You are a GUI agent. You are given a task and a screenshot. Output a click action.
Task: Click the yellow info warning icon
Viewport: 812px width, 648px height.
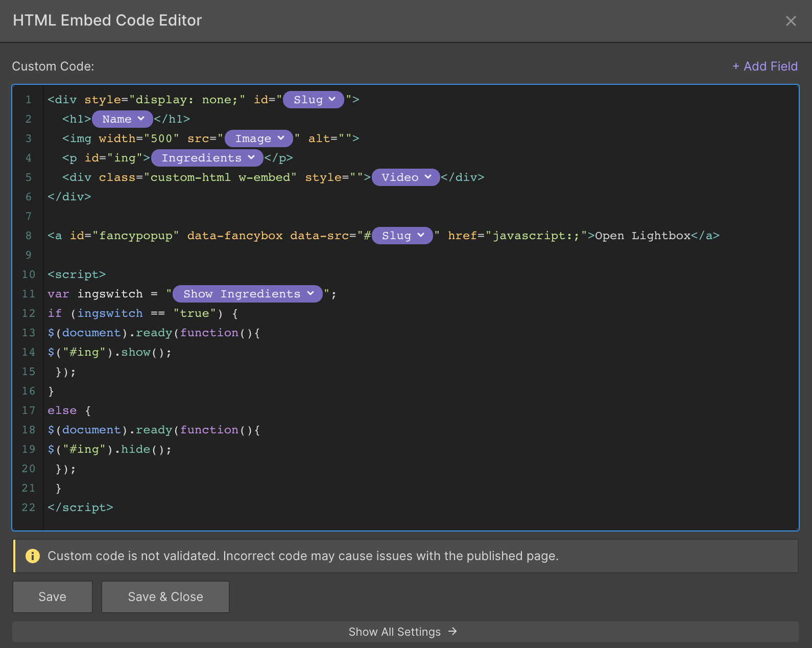point(33,556)
